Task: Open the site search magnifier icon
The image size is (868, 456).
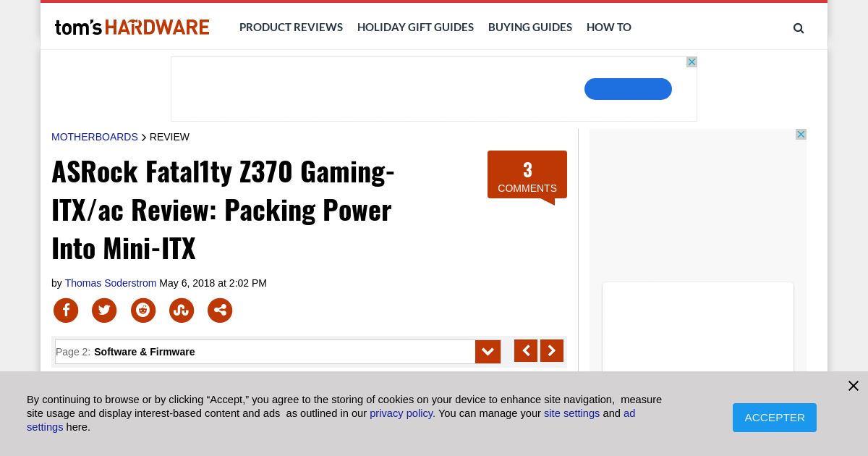Action: point(799,28)
